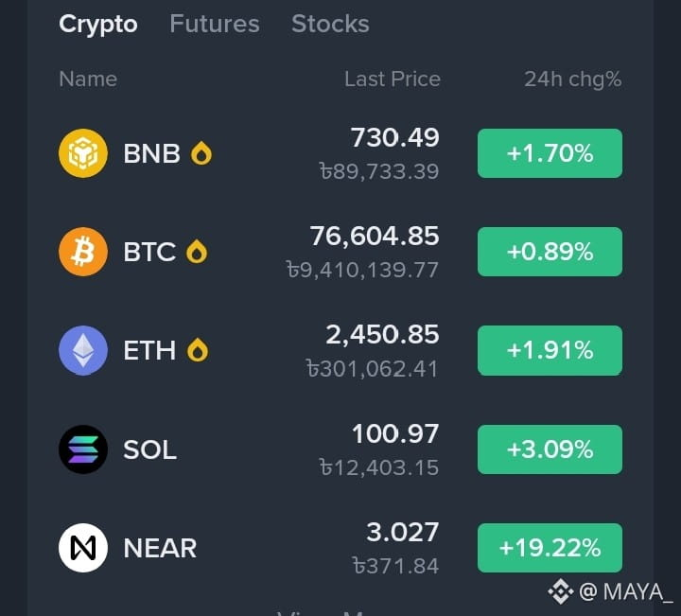The width and height of the screenshot is (681, 616).
Task: Sort by the Name column header
Action: (88, 79)
